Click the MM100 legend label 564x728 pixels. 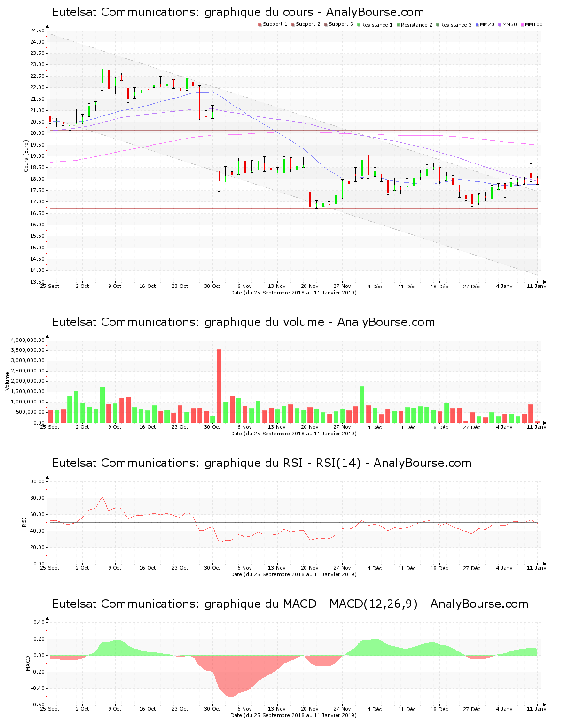[533, 24]
